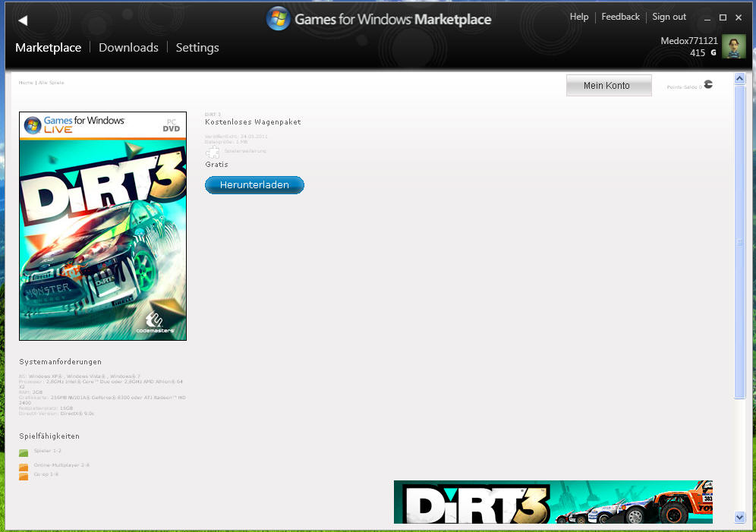Click the green Spieler 1-2 icon
This screenshot has width=756, height=532.
(24, 452)
